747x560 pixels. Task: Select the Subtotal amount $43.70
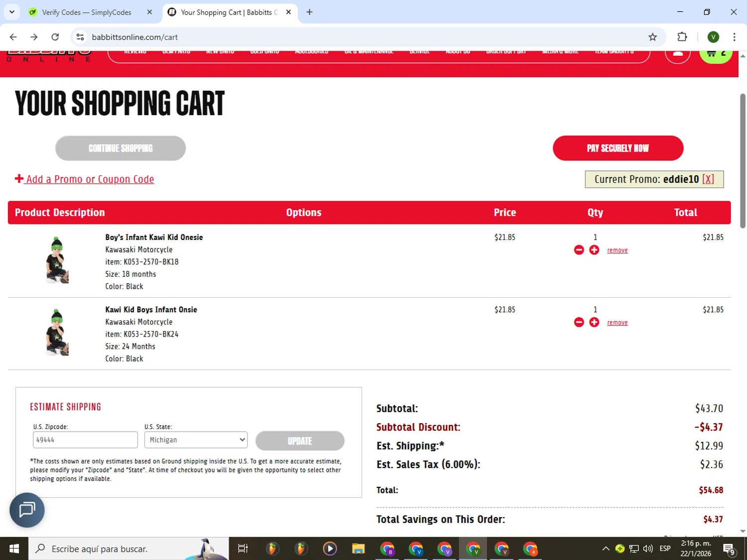[x=709, y=409]
